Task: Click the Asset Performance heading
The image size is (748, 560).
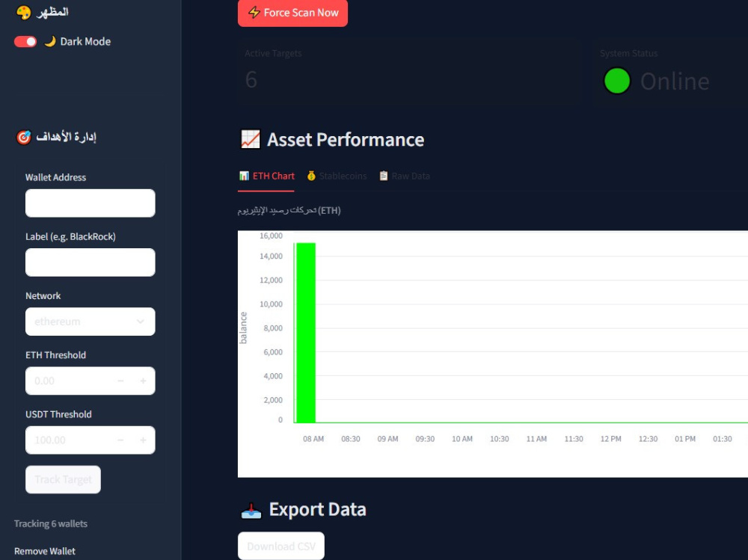Action: [x=346, y=140]
